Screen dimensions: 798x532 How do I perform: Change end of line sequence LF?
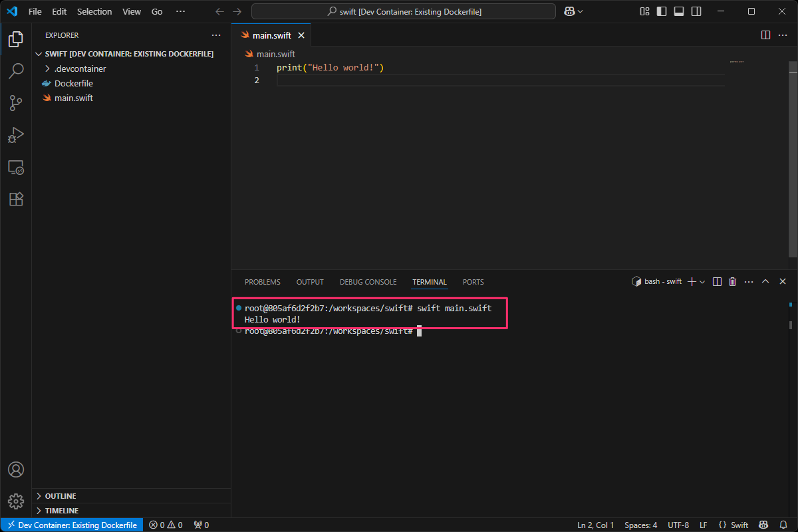(x=704, y=525)
